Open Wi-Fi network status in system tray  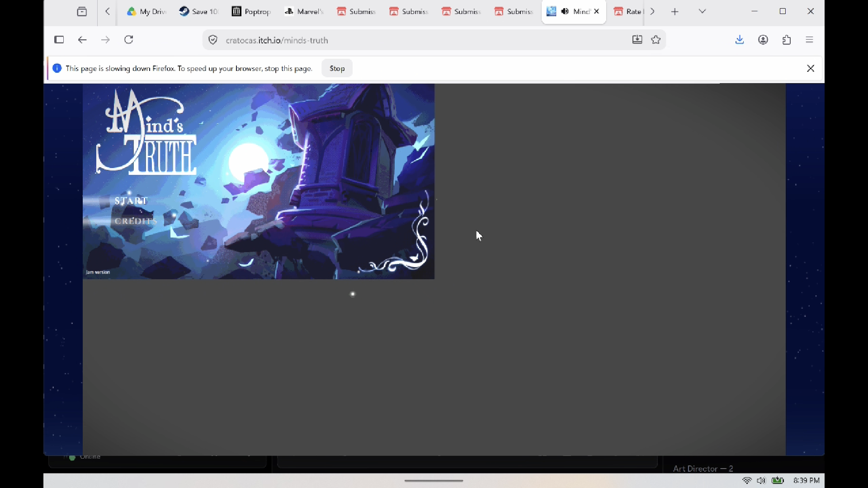(747, 480)
